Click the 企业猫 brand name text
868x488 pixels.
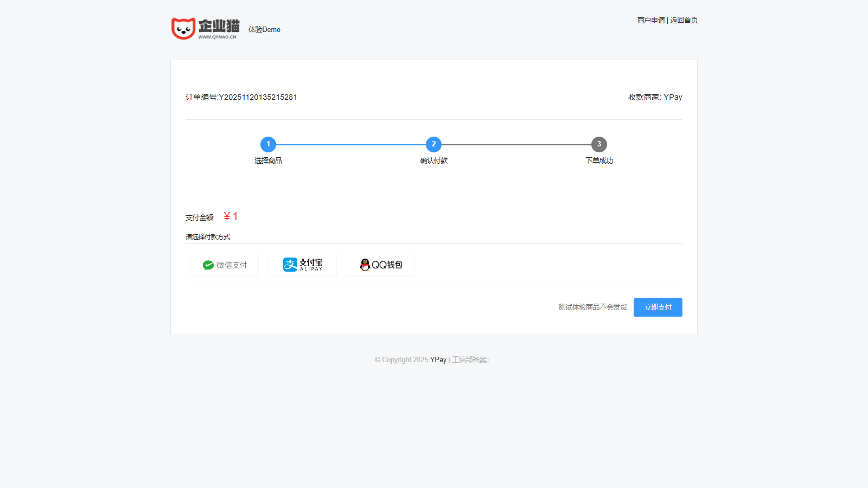pyautogui.click(x=219, y=25)
